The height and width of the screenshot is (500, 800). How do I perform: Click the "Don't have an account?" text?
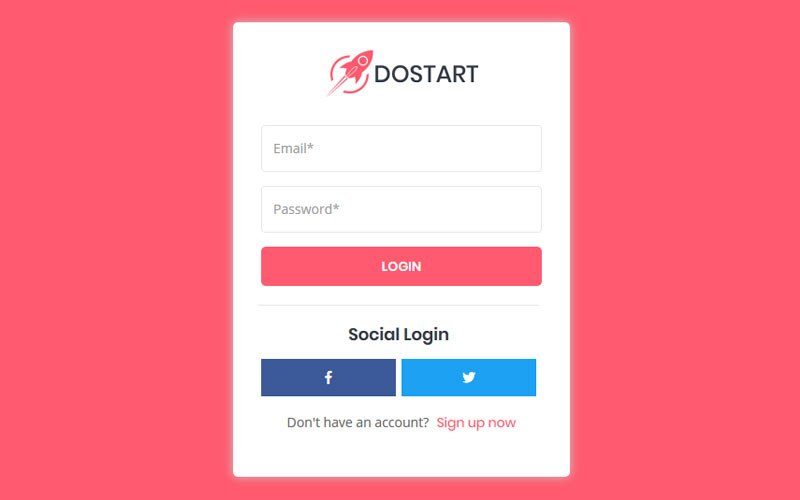pyautogui.click(x=358, y=422)
